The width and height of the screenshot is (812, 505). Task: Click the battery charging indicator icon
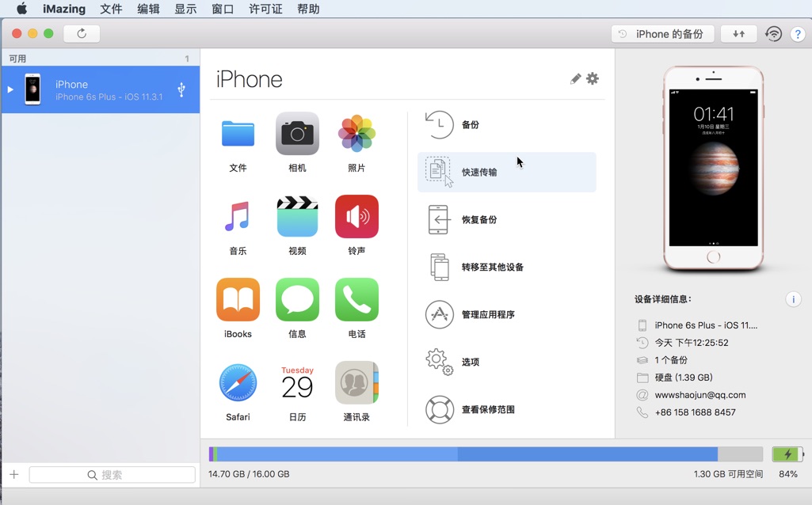coord(787,454)
